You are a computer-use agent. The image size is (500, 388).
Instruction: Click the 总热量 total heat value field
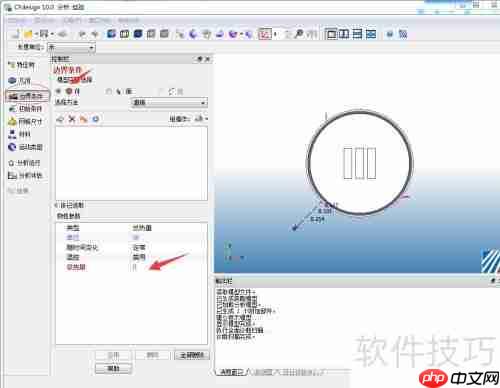point(134,267)
